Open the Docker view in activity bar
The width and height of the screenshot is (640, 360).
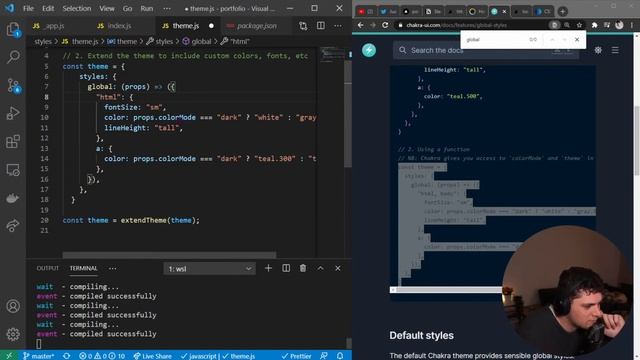click(x=13, y=198)
